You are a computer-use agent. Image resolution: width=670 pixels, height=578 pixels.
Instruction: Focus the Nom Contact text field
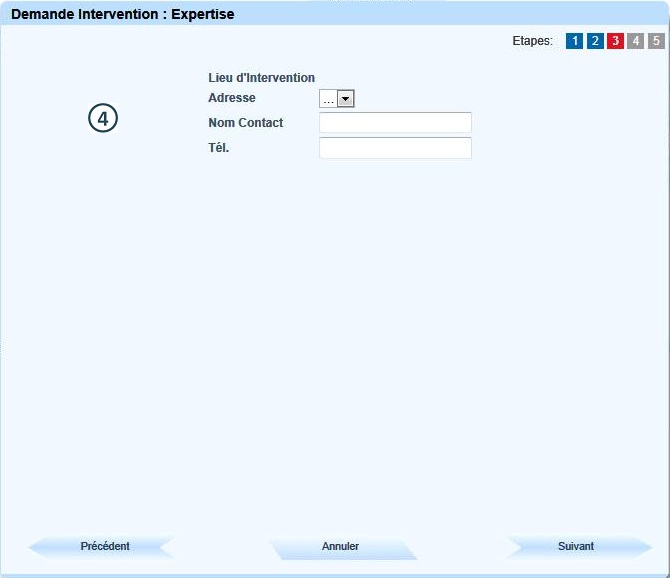pos(395,123)
